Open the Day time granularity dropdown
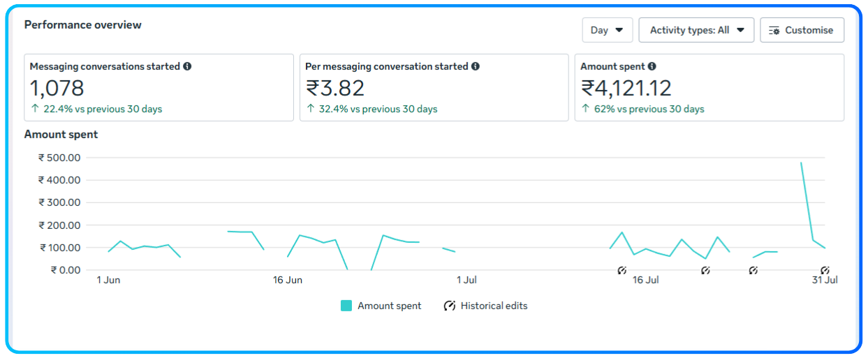Viewport: 868px width, 358px height. (607, 30)
